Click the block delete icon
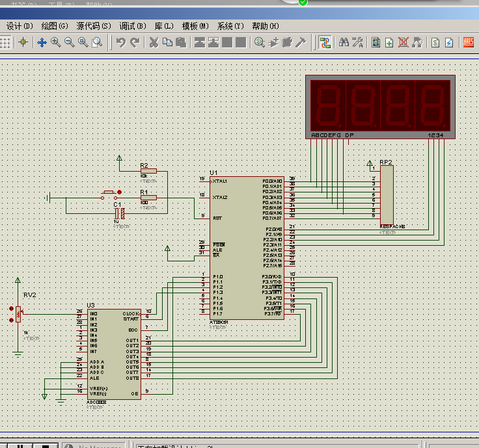 coord(241,42)
